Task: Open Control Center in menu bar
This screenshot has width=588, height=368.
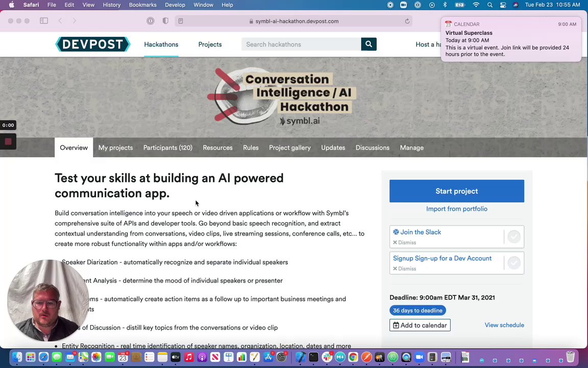Action: click(503, 5)
